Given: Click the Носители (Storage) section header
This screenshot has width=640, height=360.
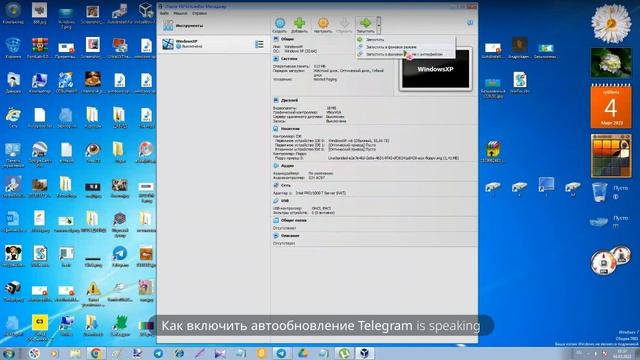Looking at the screenshot, I should [290, 129].
